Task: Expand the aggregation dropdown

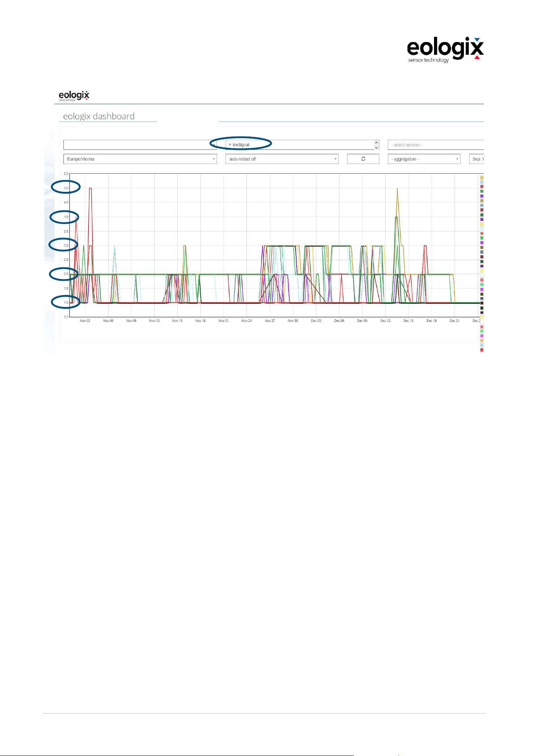Action: (x=424, y=159)
